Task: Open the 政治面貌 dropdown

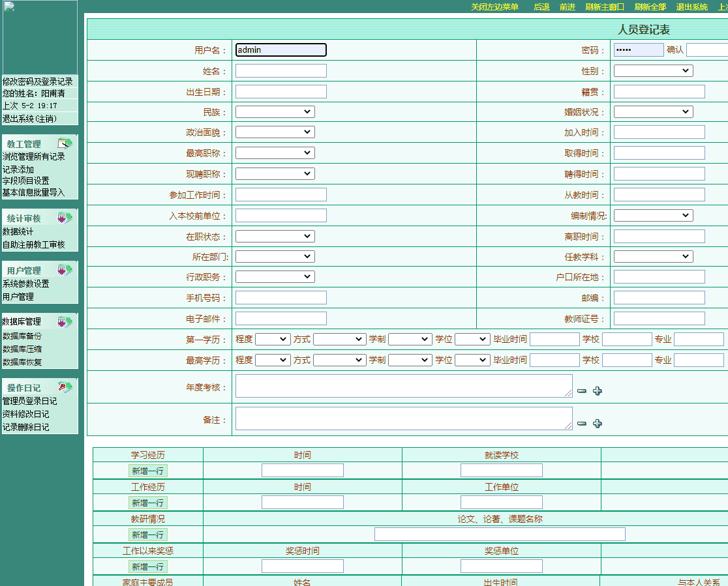Action: 275,132
